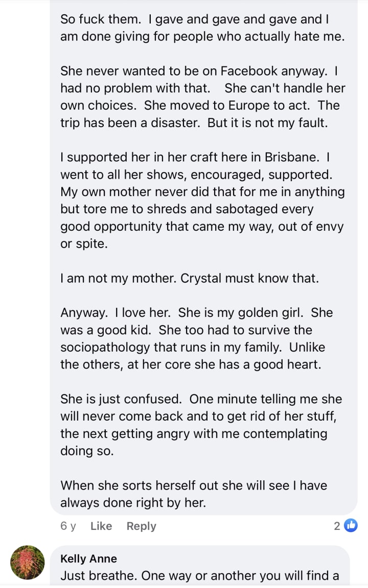The height and width of the screenshot is (588, 368).
Task: Click the "I supported her in her craft" paragraph
Action: tap(202, 200)
